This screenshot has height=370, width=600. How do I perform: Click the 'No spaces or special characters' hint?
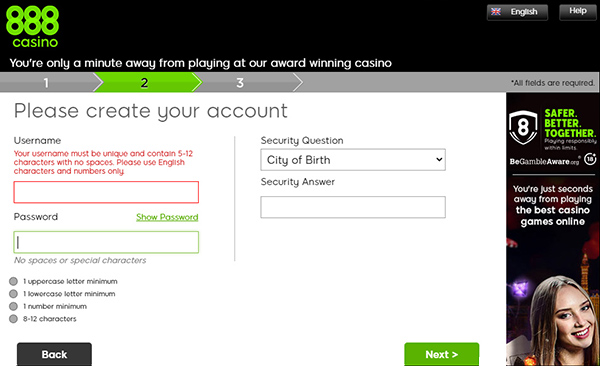point(80,260)
